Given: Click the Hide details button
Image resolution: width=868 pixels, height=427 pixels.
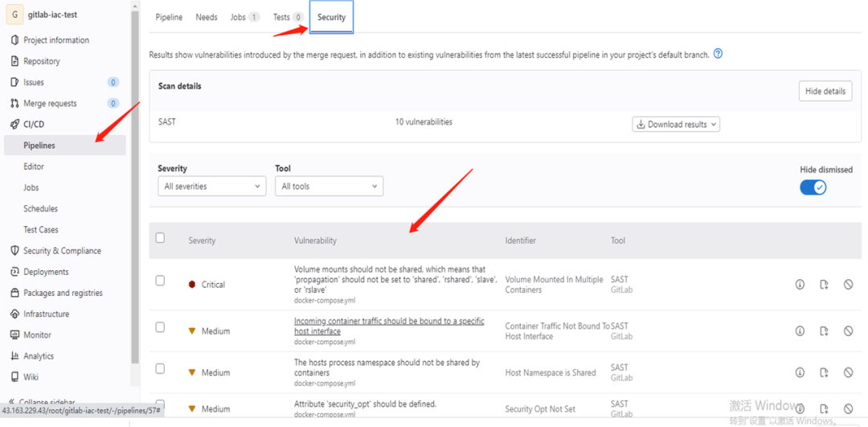Looking at the screenshot, I should pyautogui.click(x=825, y=92).
